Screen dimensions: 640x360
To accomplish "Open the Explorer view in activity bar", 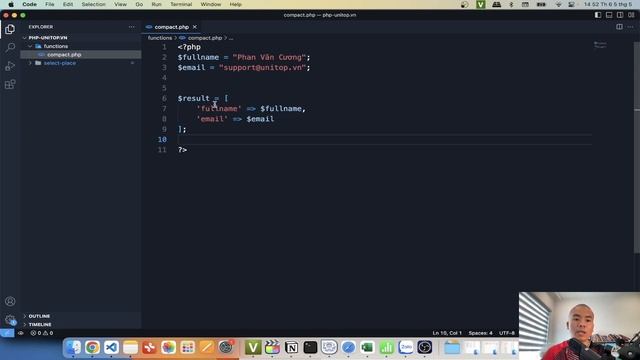I will [x=10, y=29].
